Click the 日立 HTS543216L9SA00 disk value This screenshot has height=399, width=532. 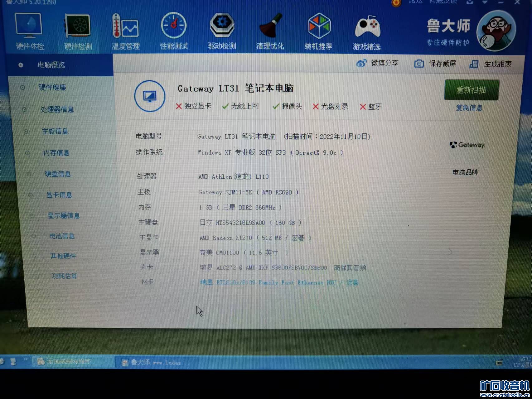pyautogui.click(x=250, y=223)
